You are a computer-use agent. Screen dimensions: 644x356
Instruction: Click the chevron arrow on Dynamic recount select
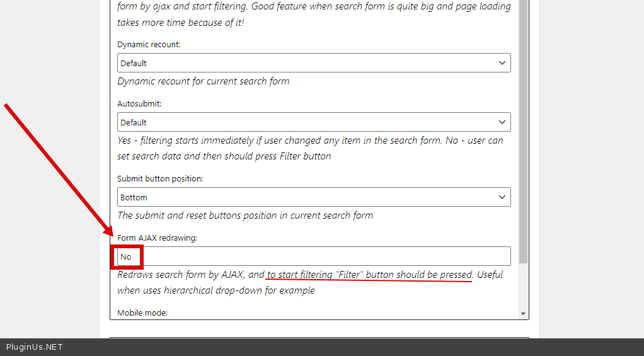[502, 63]
